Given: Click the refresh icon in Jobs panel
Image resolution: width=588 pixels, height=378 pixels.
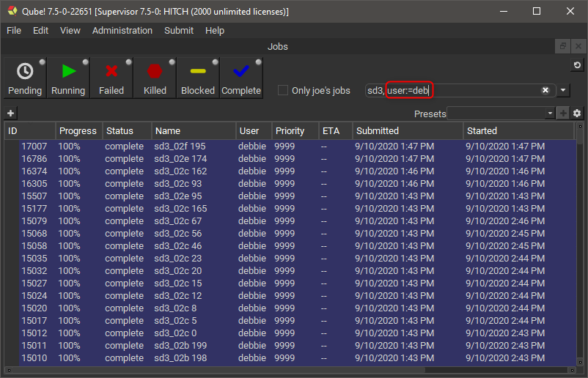Looking at the screenshot, I should (577, 66).
